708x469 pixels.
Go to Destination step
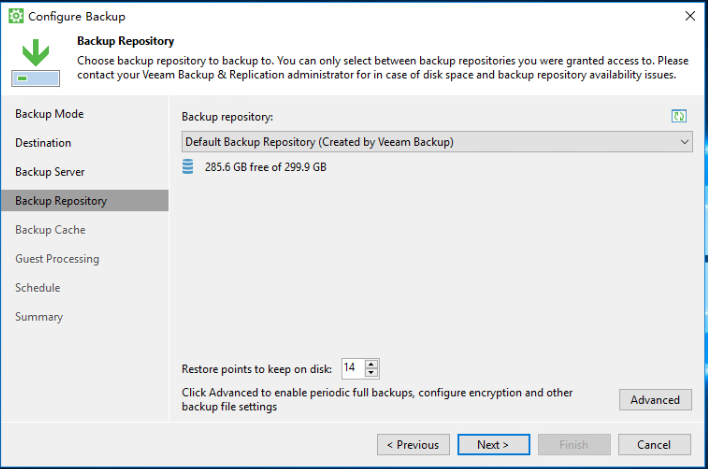(x=43, y=143)
